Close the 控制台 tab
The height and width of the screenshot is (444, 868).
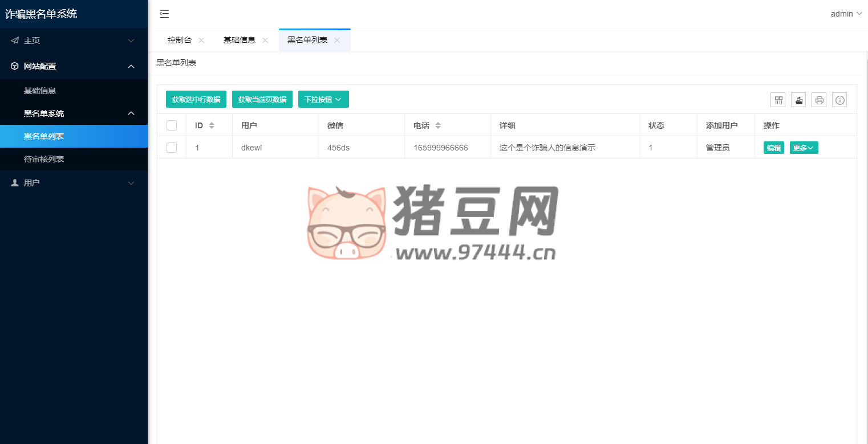201,40
